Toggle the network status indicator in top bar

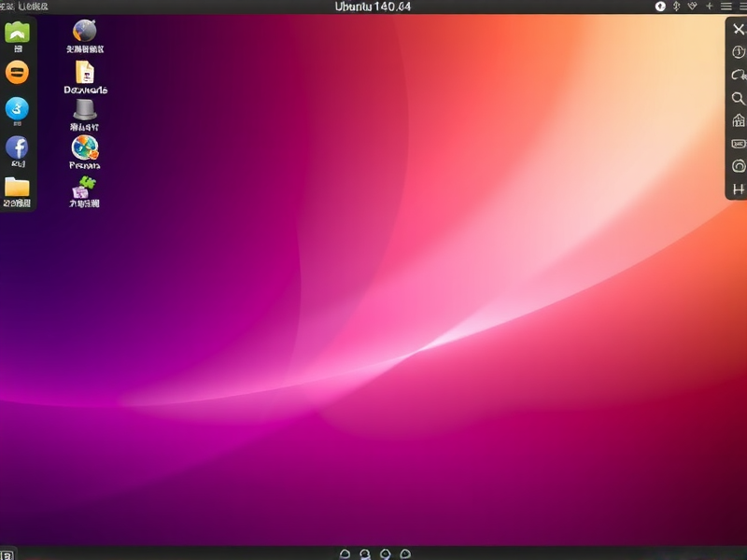[692, 5]
